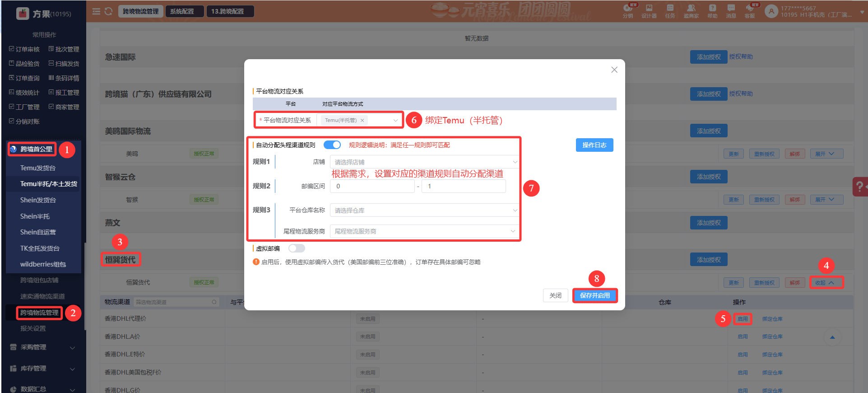Collapse the sidebar menu icon
This screenshot has width=868, height=393.
[x=96, y=11]
